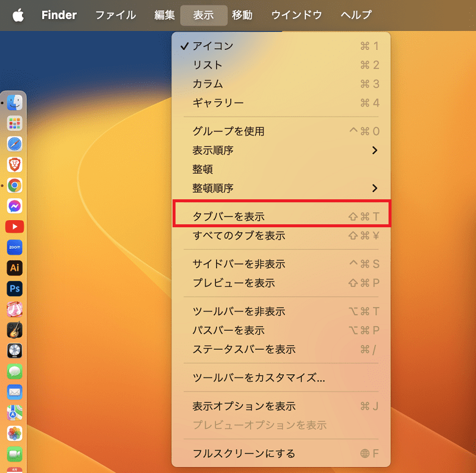Choose すべてのタブを表示
Image resolution: width=476 pixels, height=473 pixels.
point(281,236)
